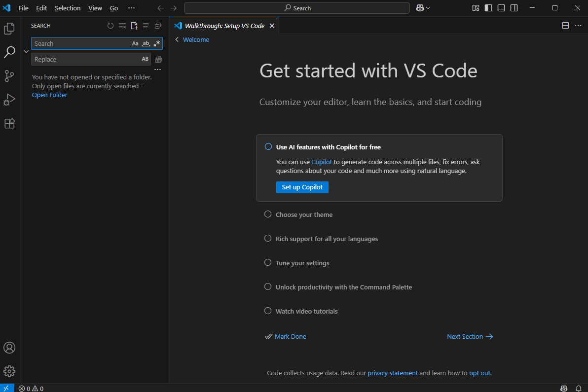588x392 pixels.
Task: Open the Search view in activity bar
Action: coord(9,52)
